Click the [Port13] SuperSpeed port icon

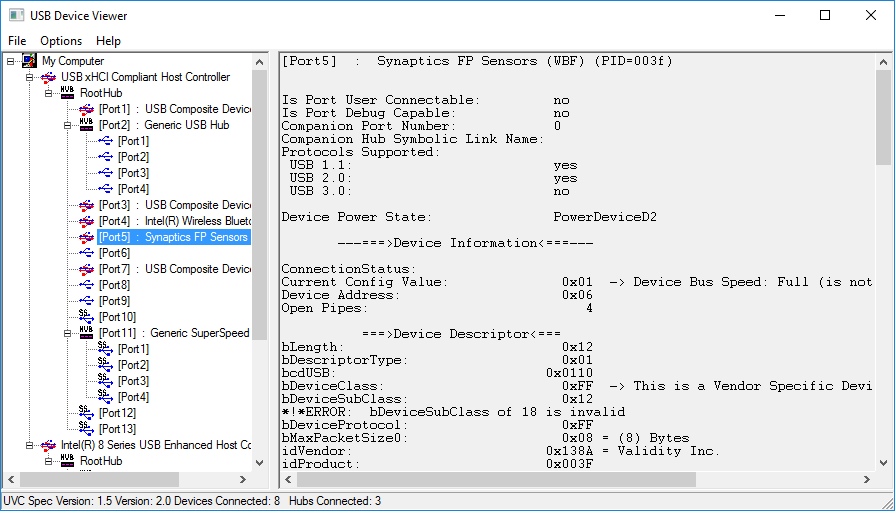tap(86, 428)
